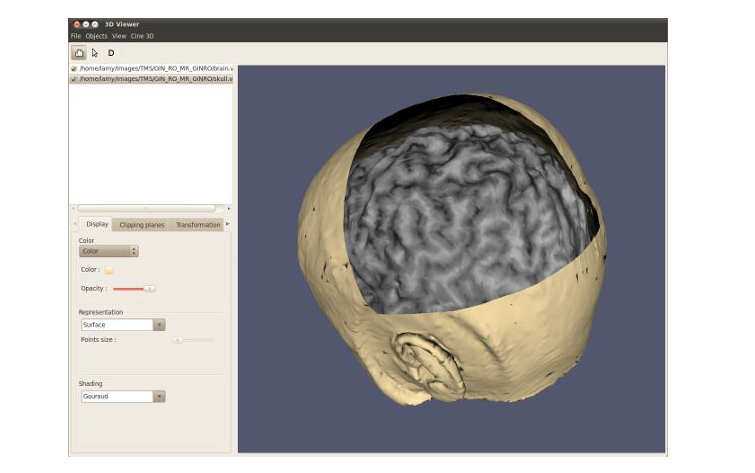Viewport: 755px width, 473px height.
Task: Open the Color mode dropdown
Action: tap(109, 251)
